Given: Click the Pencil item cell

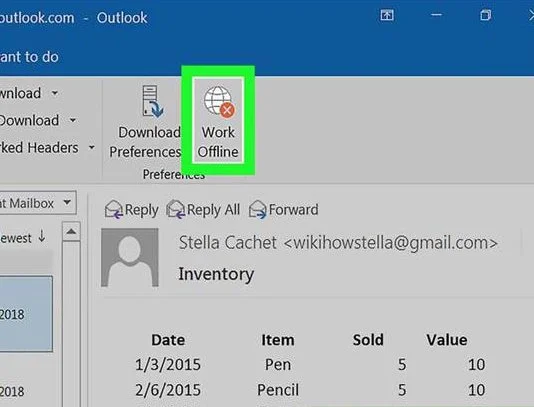Looking at the screenshot, I should 278,390.
